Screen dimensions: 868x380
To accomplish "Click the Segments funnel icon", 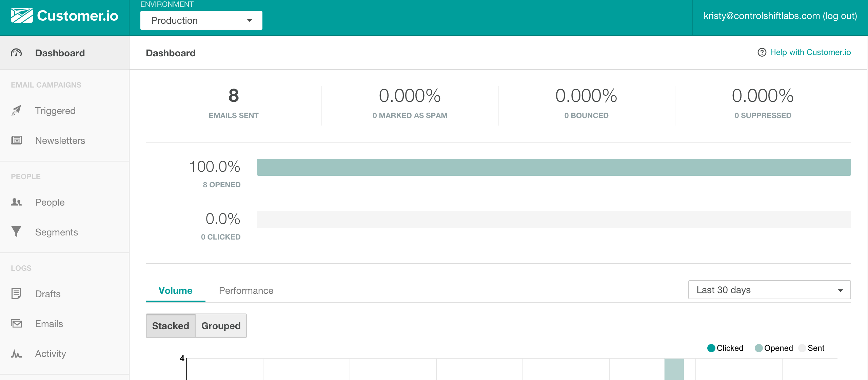I will click(x=16, y=232).
